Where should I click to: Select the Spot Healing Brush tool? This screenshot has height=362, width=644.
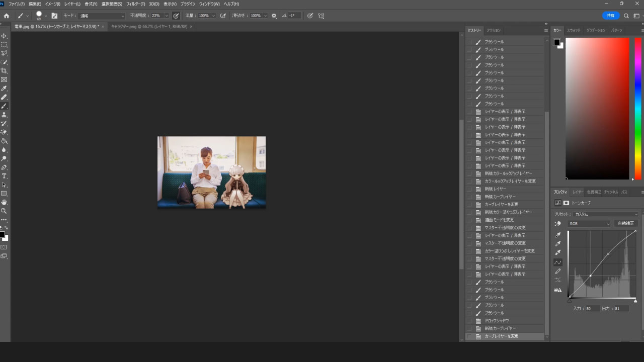(4, 97)
